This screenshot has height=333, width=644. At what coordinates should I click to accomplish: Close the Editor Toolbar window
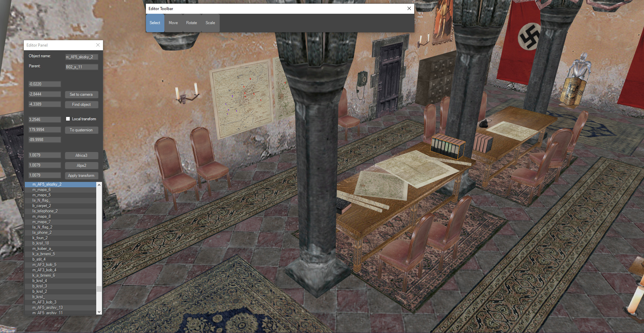point(409,8)
